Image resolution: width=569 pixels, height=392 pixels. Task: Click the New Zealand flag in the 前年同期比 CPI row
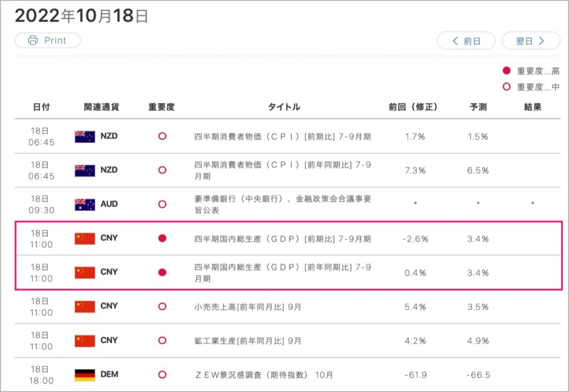[85, 170]
